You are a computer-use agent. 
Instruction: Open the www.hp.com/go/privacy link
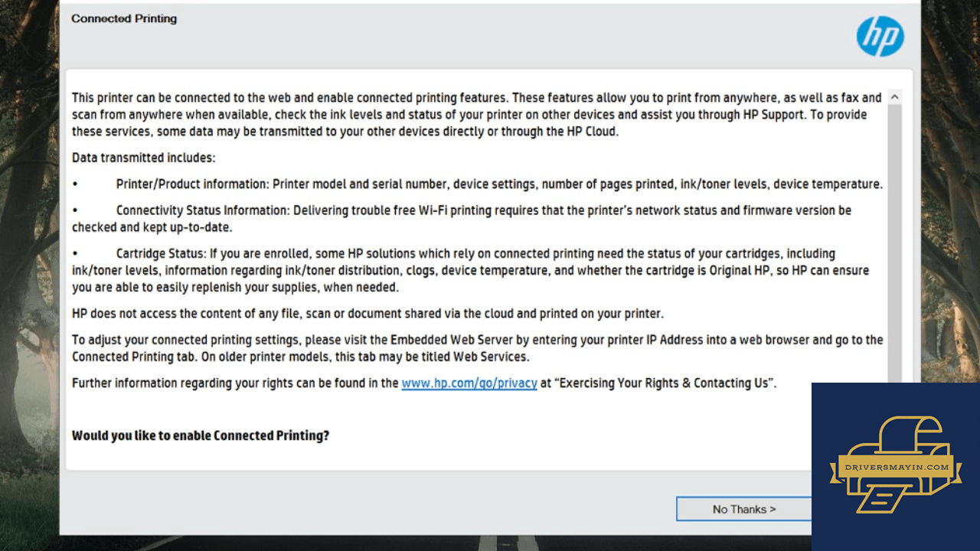pyautogui.click(x=469, y=383)
